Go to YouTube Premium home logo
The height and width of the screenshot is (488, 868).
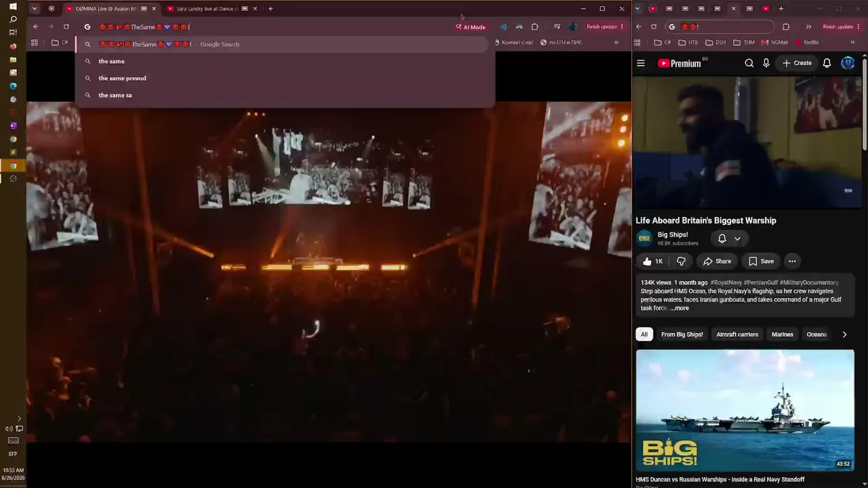[681, 63]
